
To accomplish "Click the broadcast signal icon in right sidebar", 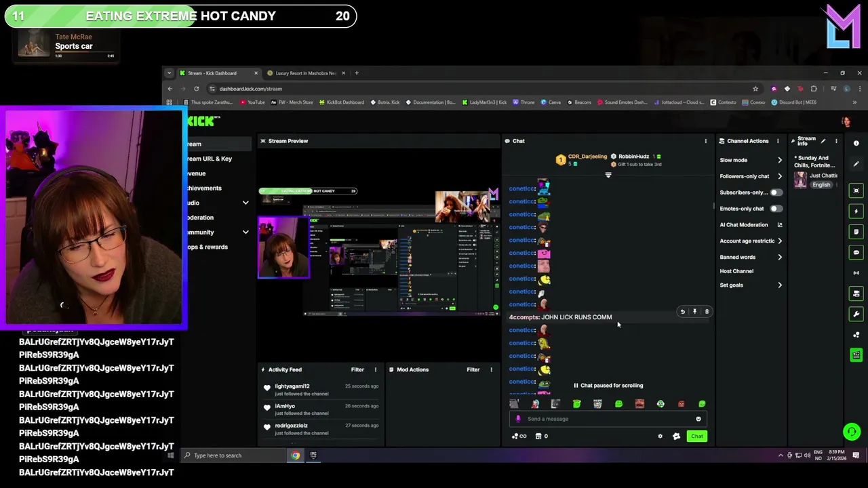I will (x=856, y=272).
